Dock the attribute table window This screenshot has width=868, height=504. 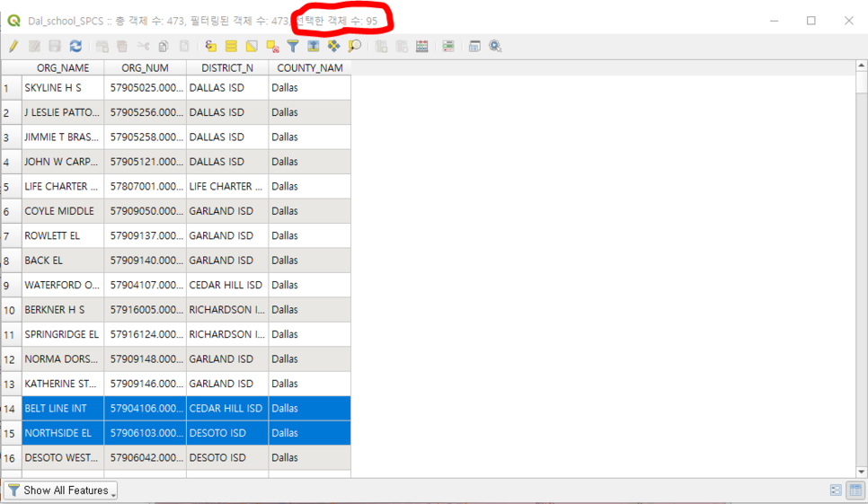[474, 47]
